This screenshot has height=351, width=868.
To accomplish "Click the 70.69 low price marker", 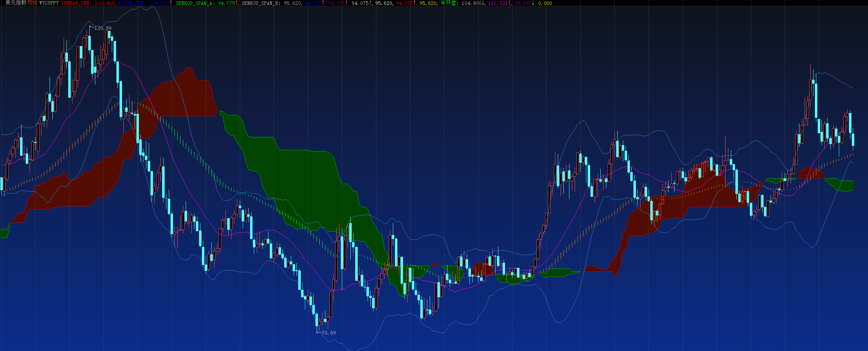I will click(x=328, y=333).
